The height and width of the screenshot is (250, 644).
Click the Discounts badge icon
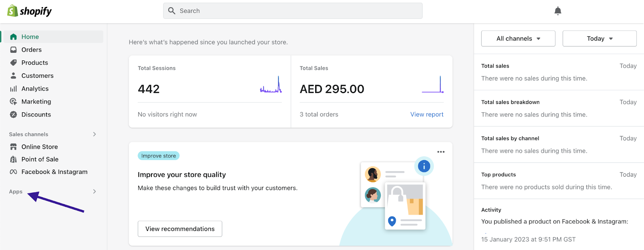tap(13, 115)
